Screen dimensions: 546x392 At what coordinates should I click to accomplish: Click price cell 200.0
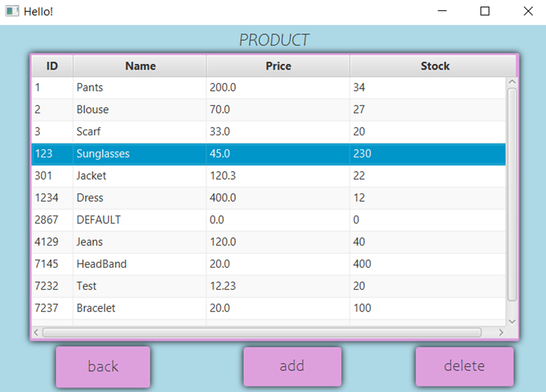pyautogui.click(x=278, y=87)
